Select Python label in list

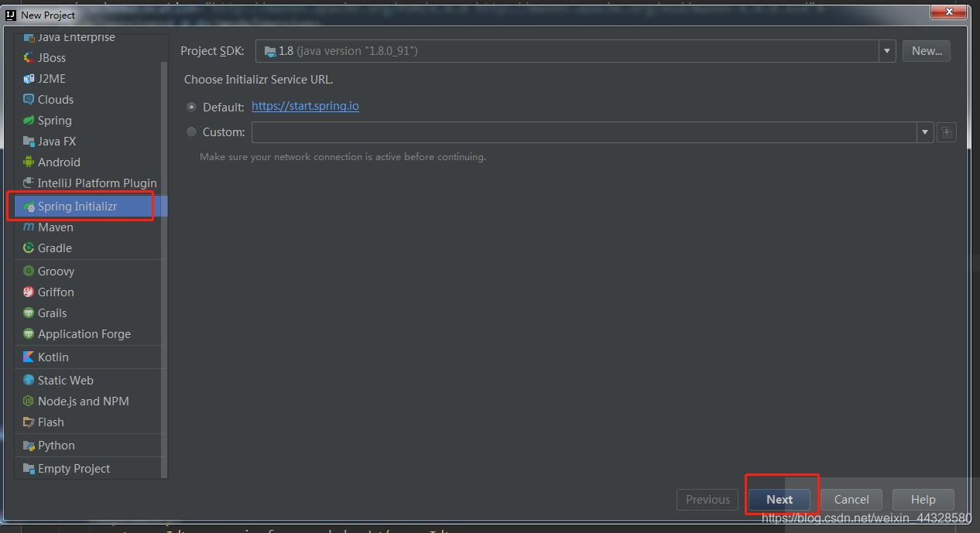coord(57,446)
